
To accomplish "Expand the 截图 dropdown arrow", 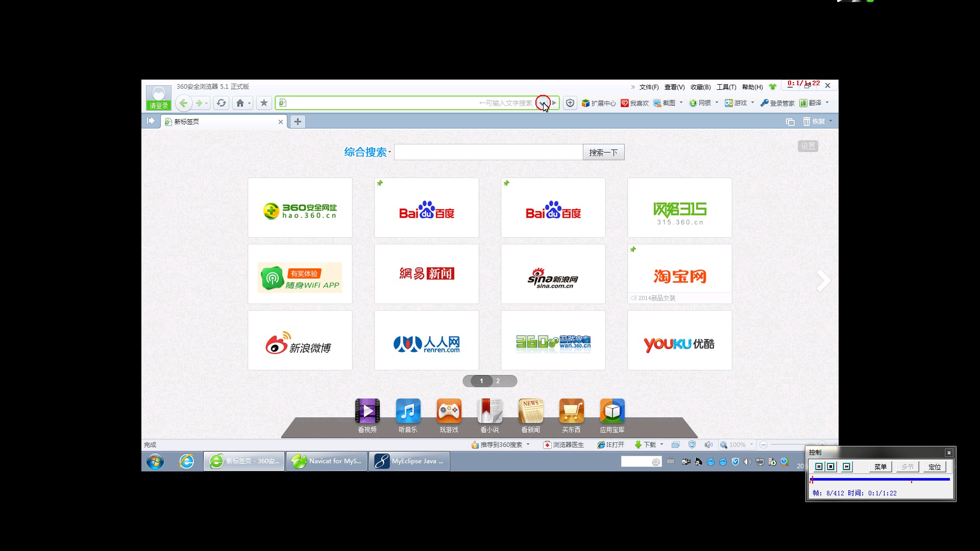I will click(681, 103).
